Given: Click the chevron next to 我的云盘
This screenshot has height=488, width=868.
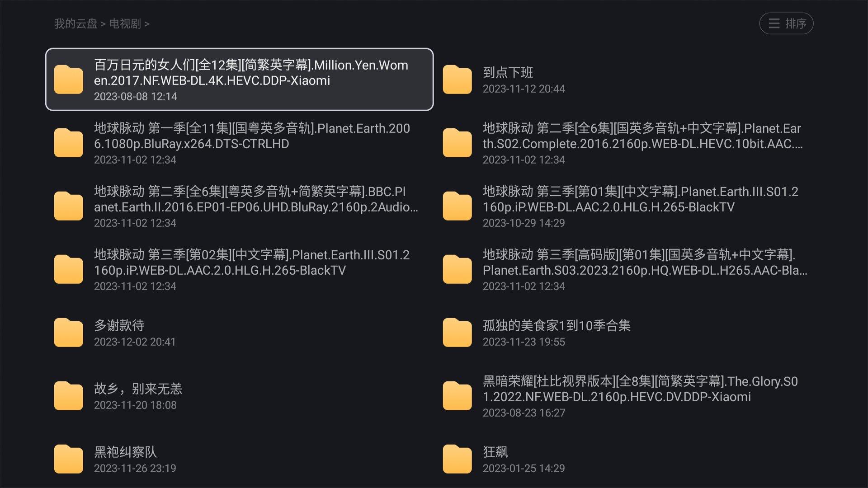Looking at the screenshot, I should [104, 24].
